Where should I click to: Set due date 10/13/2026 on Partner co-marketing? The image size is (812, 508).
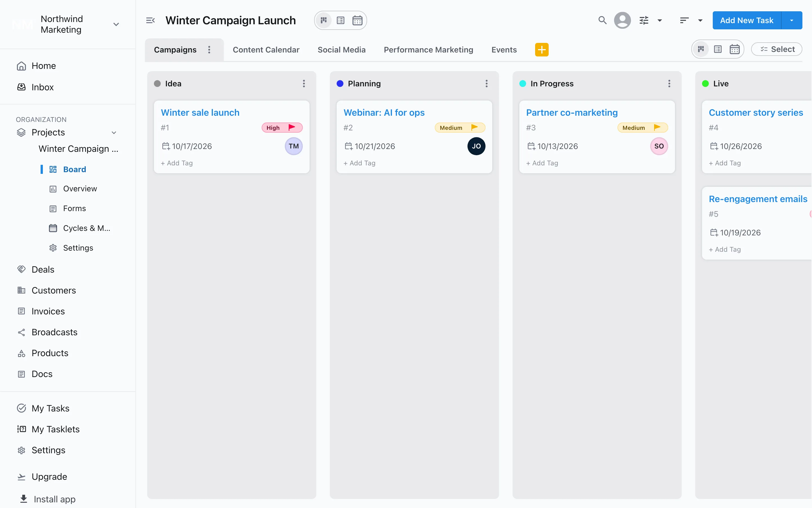[552, 146]
